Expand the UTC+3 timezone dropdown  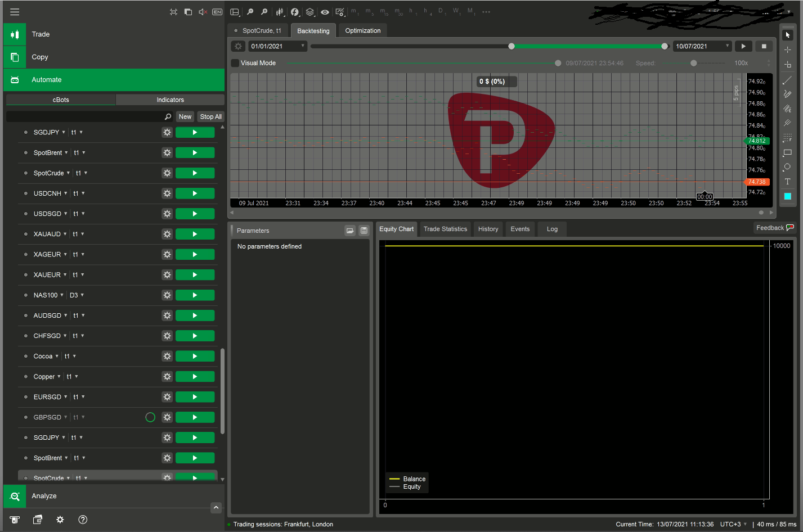(x=734, y=524)
